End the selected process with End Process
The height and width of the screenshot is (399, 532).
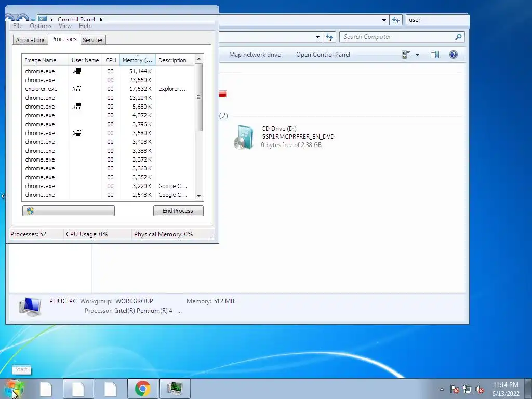tap(178, 211)
